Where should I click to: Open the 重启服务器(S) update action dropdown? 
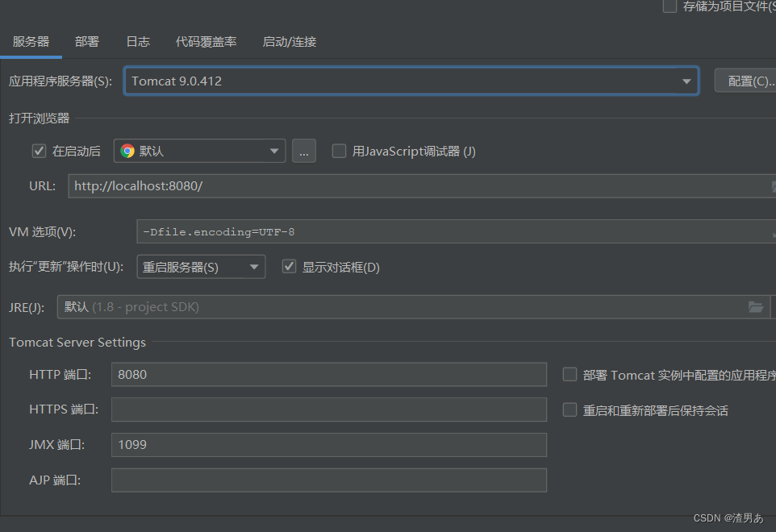pos(201,267)
